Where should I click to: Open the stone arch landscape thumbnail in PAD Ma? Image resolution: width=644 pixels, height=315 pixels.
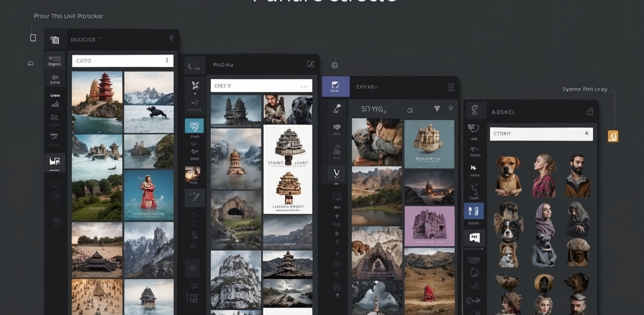236,220
